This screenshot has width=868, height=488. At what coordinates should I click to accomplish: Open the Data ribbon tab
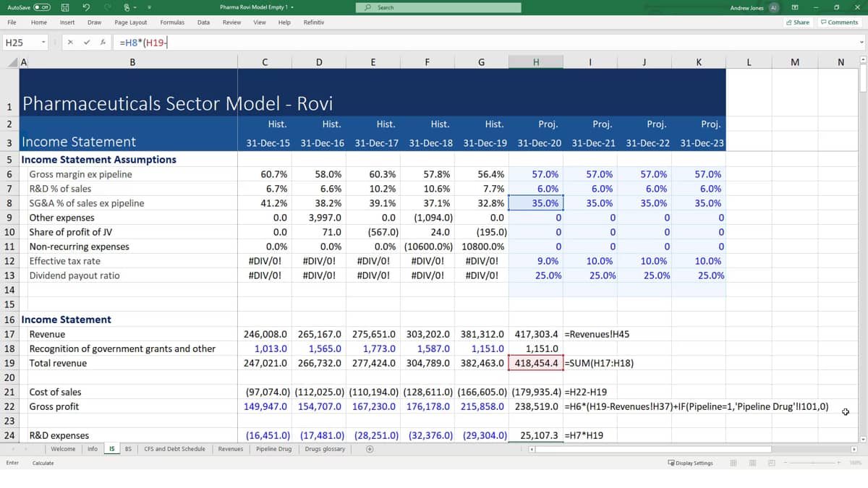[x=204, y=22]
